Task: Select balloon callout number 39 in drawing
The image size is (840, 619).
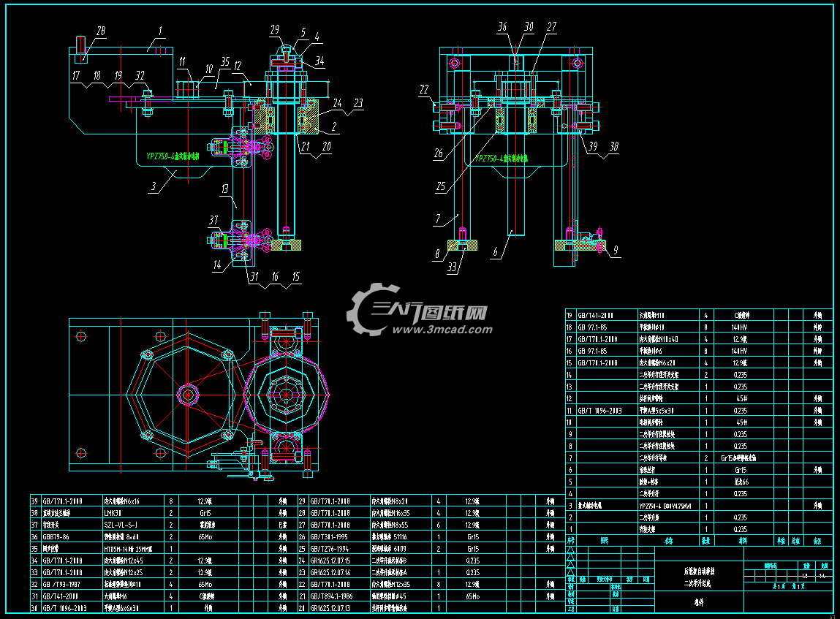Action: (593, 146)
